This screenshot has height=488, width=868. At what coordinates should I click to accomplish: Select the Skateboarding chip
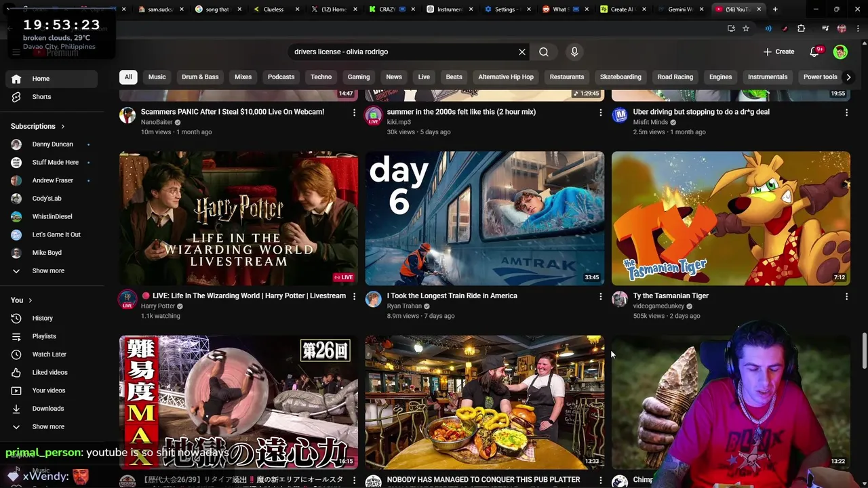(x=620, y=77)
